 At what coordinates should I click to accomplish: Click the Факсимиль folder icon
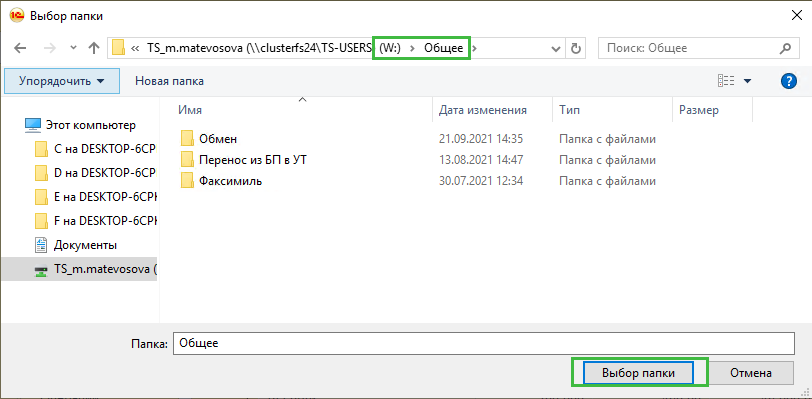187,181
